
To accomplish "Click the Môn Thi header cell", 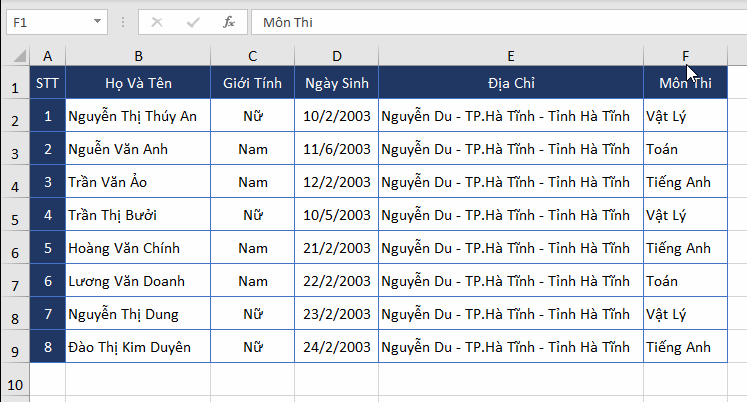I will (x=686, y=83).
